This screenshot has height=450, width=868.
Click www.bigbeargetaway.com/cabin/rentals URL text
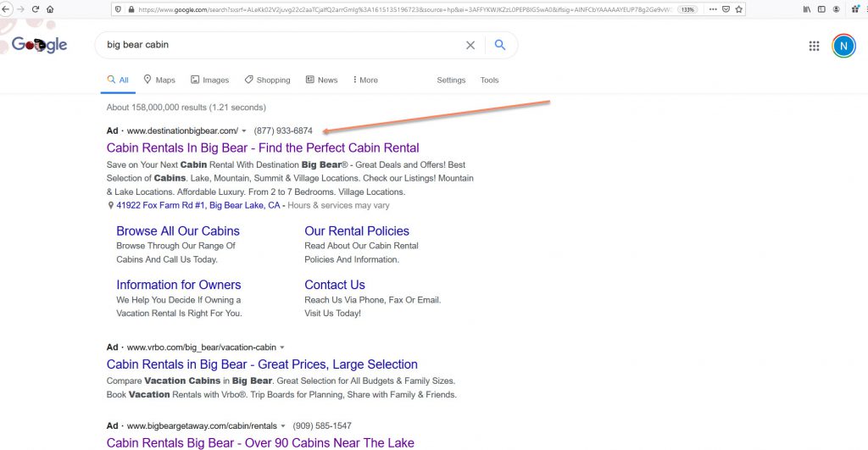(202, 425)
